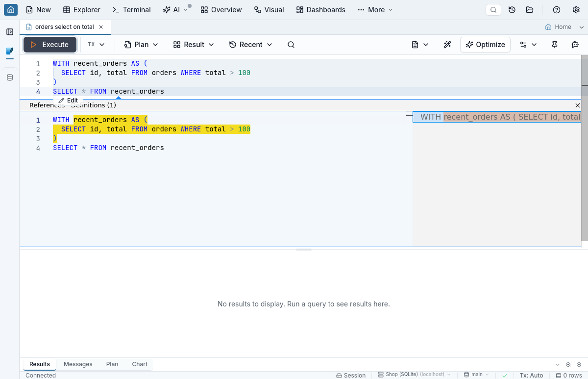This screenshot has width=588, height=379.
Task: Click the Connected status text
Action: [x=41, y=375]
